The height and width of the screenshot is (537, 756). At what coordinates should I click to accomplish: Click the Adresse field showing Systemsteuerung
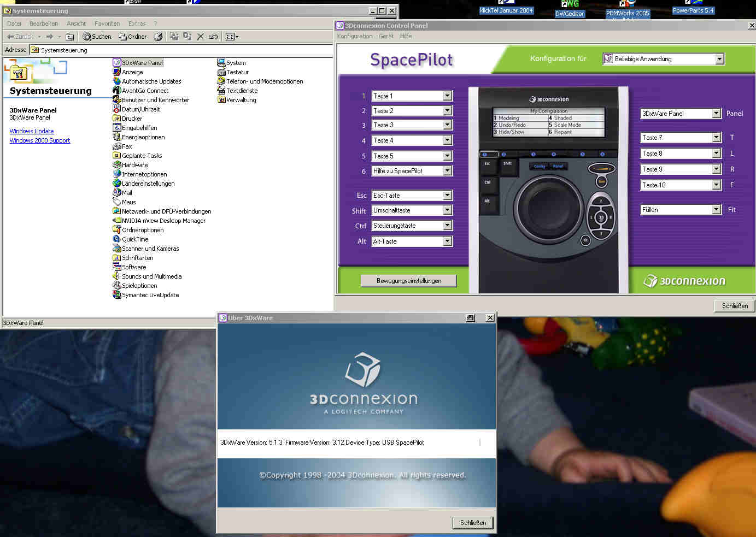coord(180,50)
